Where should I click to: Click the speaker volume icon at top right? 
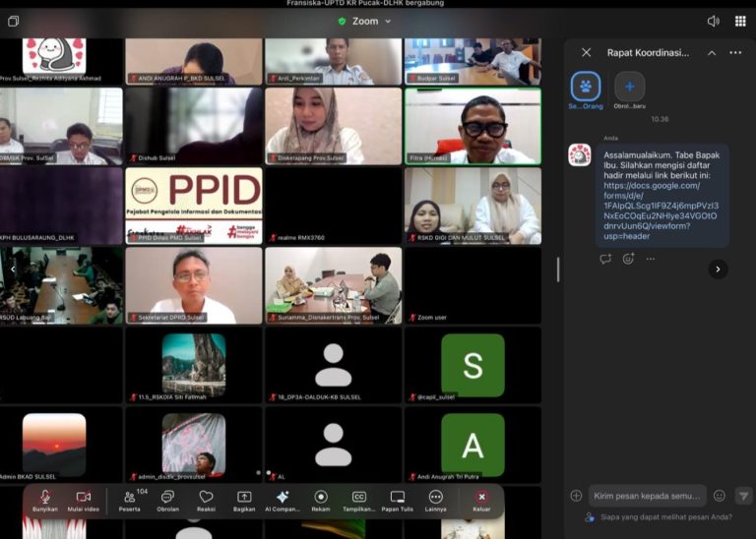pos(713,21)
